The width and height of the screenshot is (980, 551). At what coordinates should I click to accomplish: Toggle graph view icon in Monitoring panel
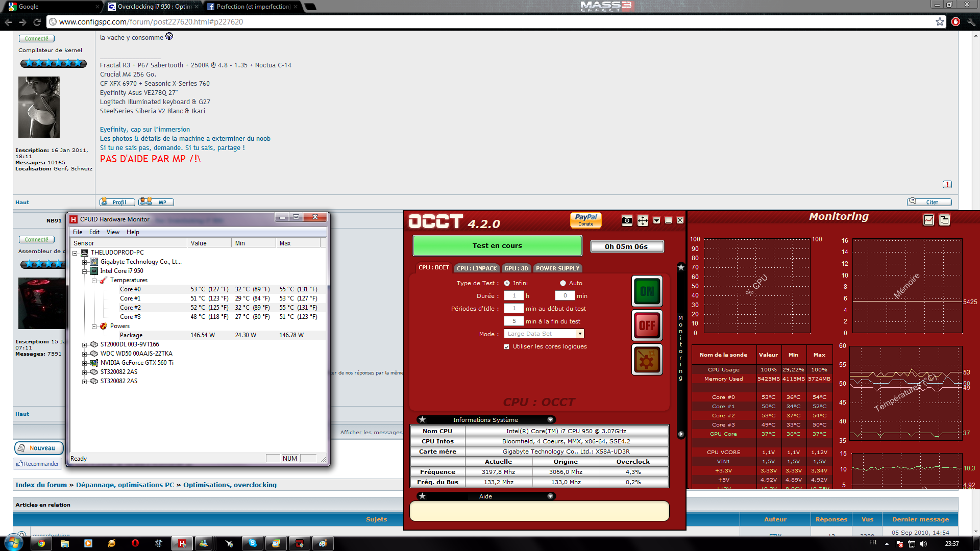point(928,220)
